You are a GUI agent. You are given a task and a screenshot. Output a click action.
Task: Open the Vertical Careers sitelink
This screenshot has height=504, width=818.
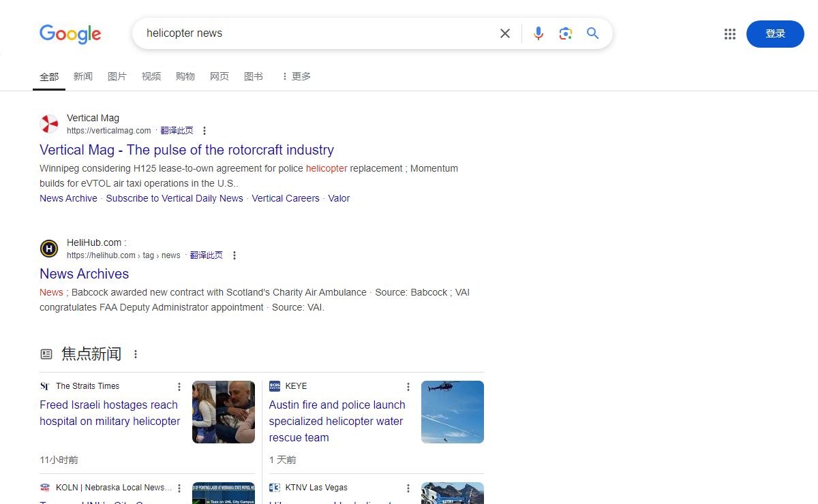click(x=286, y=198)
